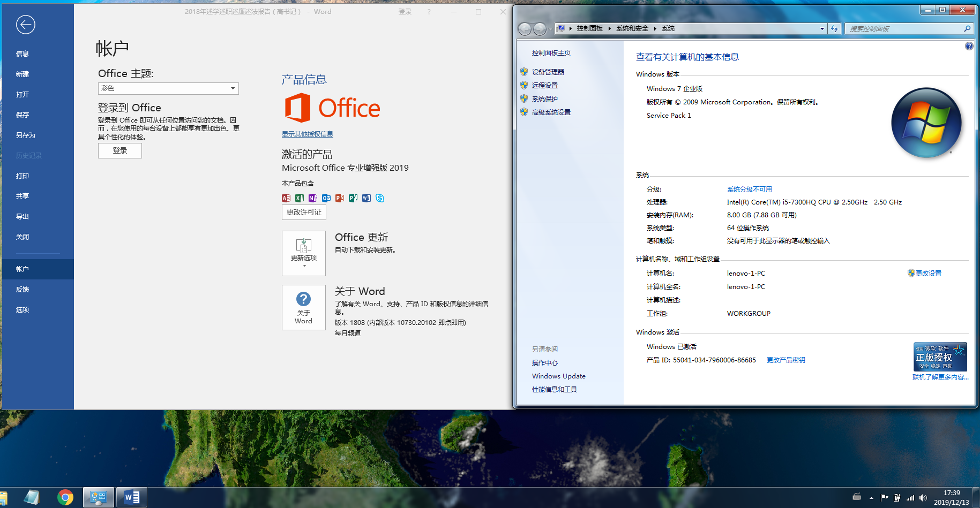Click the volume speaker icon in system tray
The width and height of the screenshot is (980, 508).
point(923,498)
